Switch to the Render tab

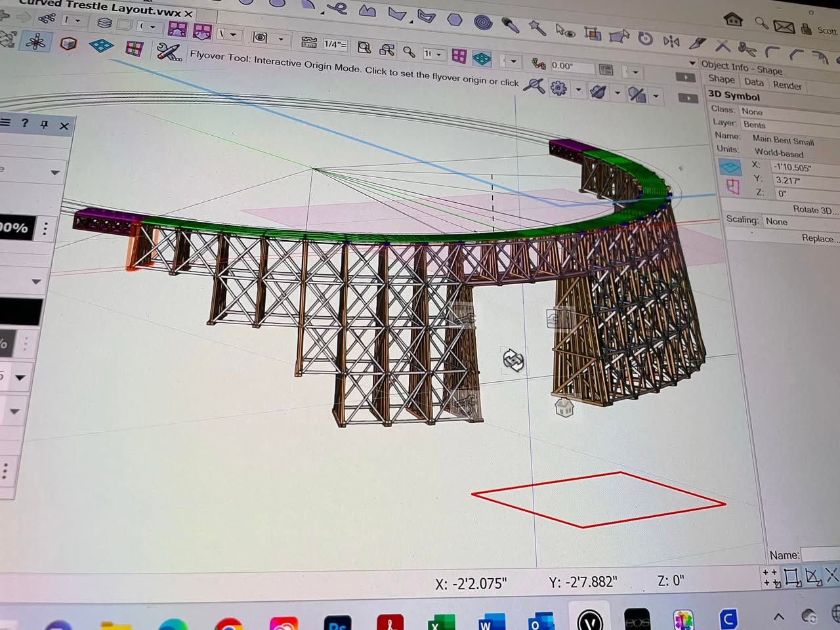(x=787, y=85)
